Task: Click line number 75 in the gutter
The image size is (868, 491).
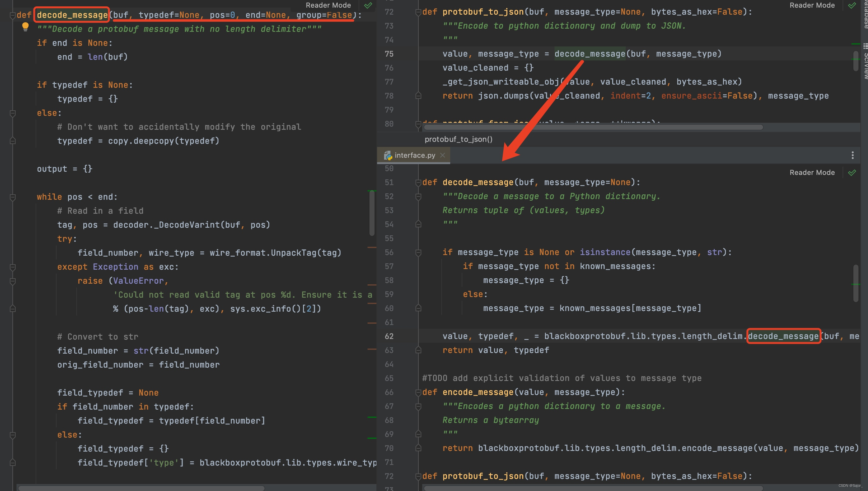Action: click(389, 54)
